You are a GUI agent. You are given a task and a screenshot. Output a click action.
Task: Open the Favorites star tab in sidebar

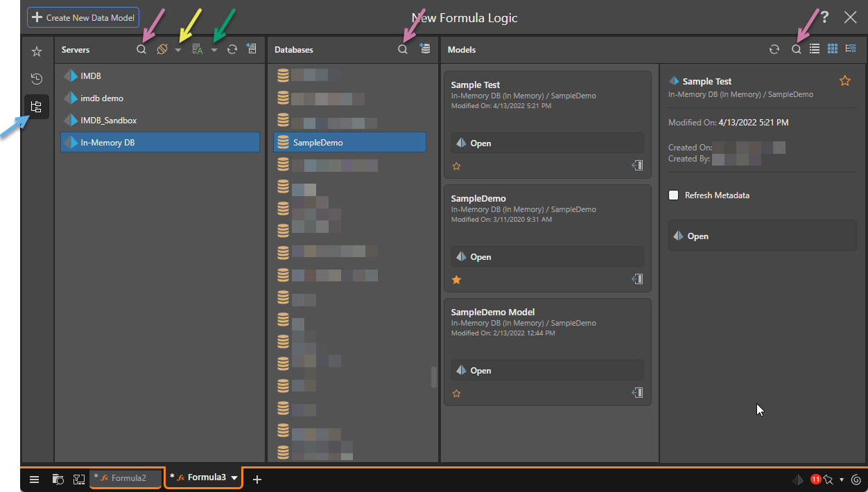pos(37,52)
